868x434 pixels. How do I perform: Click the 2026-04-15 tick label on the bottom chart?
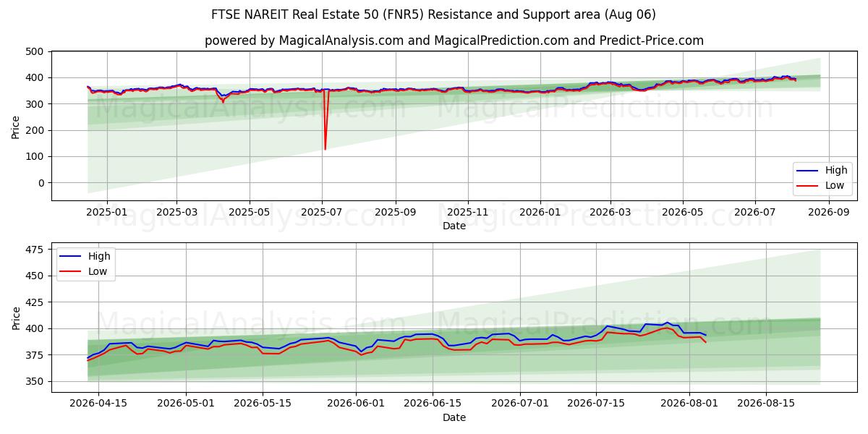click(100, 404)
